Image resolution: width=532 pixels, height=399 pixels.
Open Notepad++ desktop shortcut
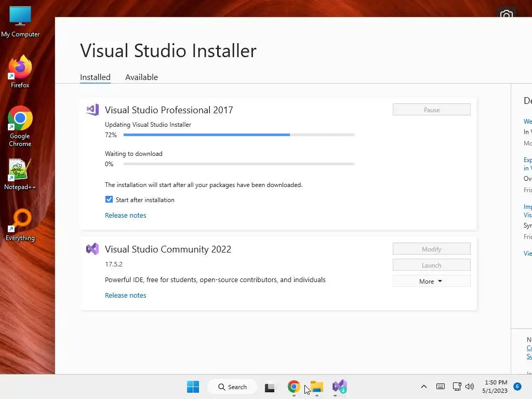pyautogui.click(x=20, y=175)
